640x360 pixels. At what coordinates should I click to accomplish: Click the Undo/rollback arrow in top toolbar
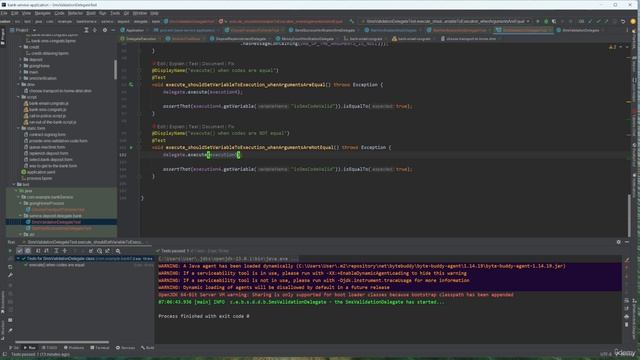point(623,21)
